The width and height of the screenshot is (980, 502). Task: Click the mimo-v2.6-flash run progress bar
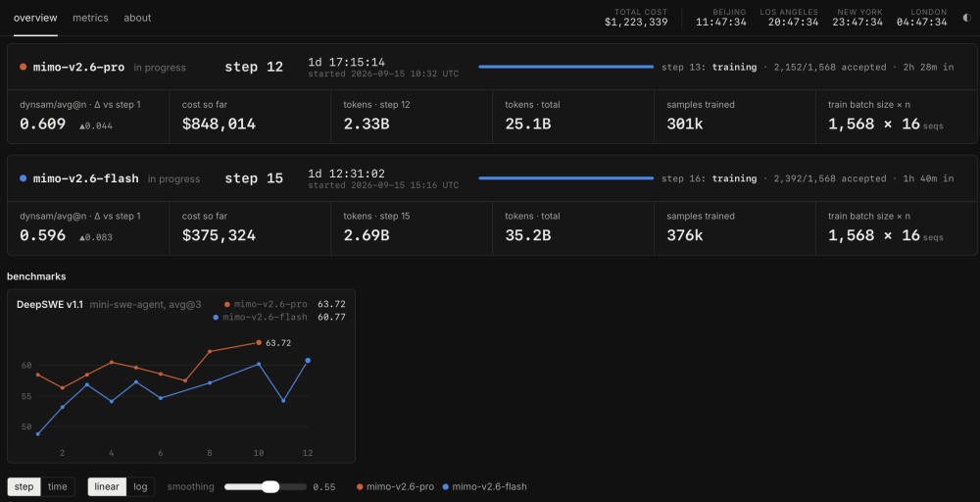click(566, 178)
